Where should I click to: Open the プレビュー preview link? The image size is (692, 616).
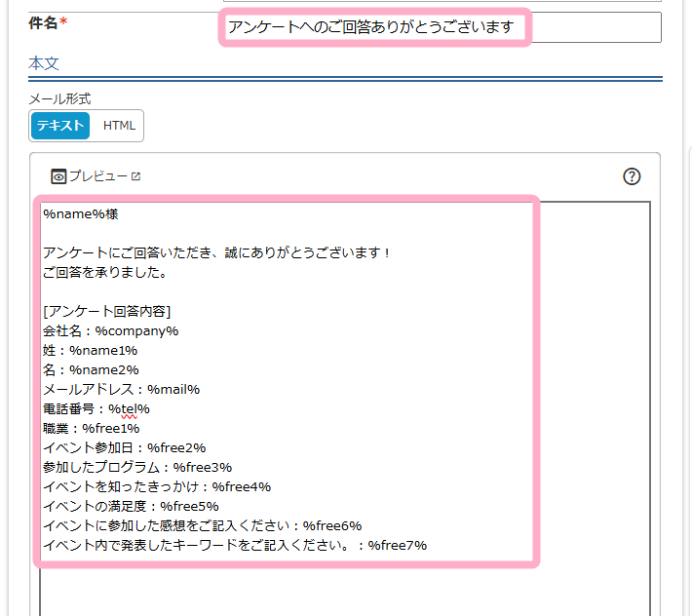pos(96,176)
